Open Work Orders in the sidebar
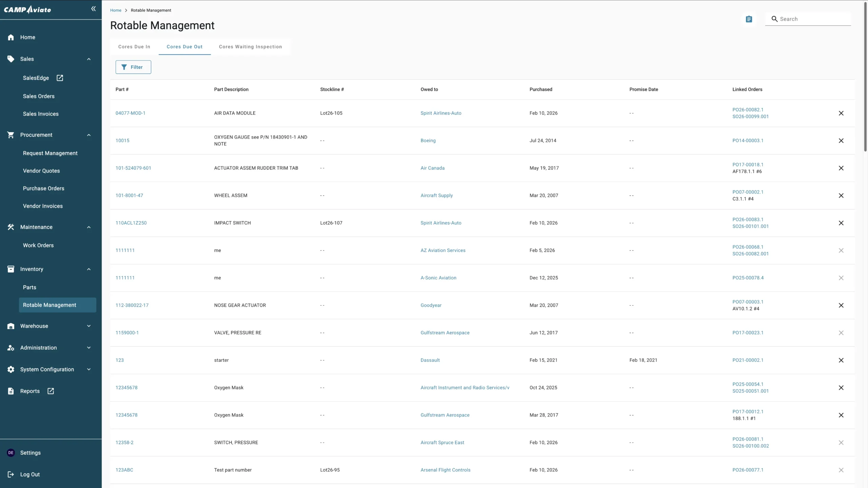Screen dimensions: 868x488 [x=38, y=245]
